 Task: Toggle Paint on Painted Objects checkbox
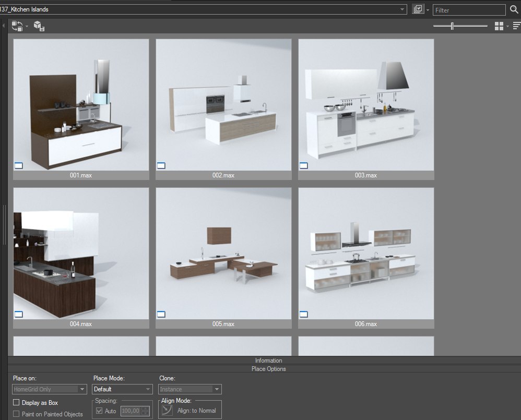point(16,414)
